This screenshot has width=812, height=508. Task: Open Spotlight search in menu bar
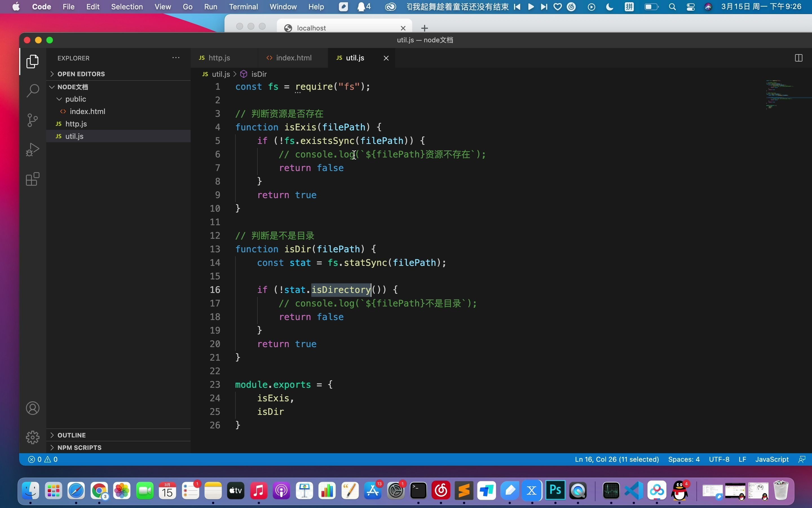coord(672,7)
